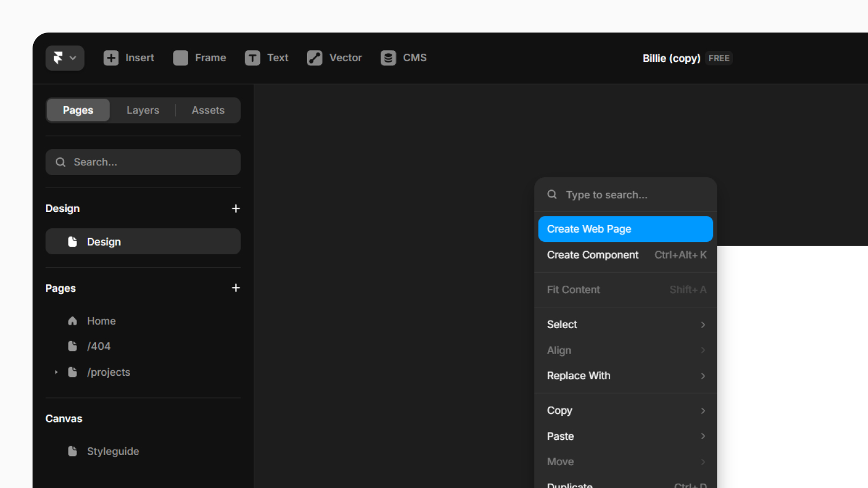868x488 pixels.
Task: Choose Create Component menu entry
Action: point(592,255)
